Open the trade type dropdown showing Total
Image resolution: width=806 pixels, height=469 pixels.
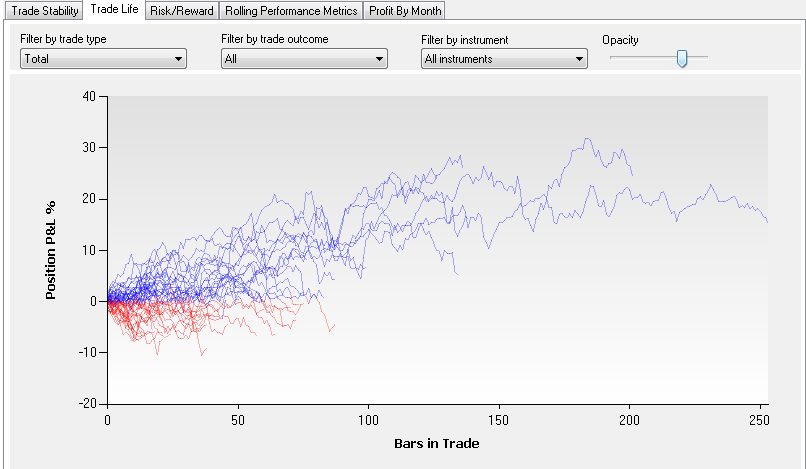click(x=103, y=59)
